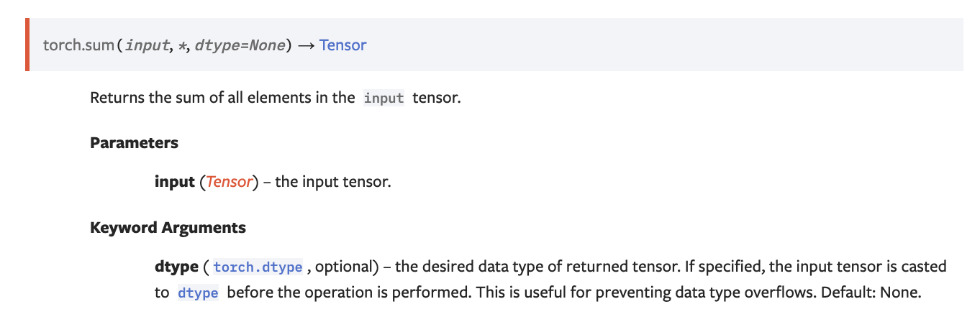Click the Keyword Arguments heading

click(x=168, y=228)
